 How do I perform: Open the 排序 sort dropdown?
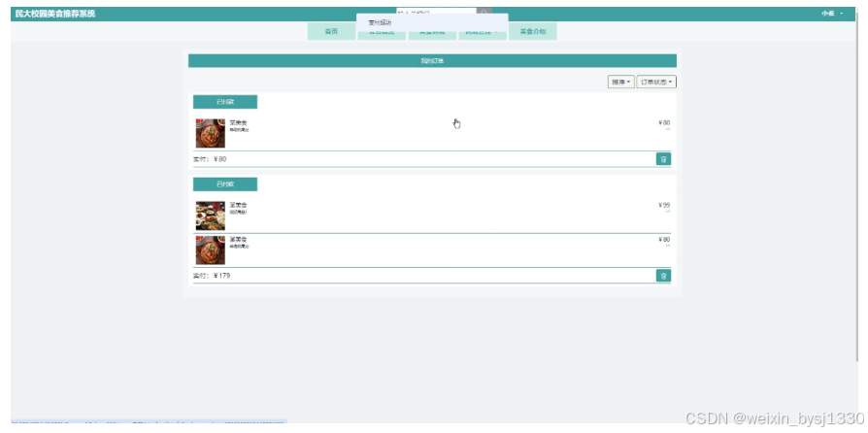(x=621, y=82)
